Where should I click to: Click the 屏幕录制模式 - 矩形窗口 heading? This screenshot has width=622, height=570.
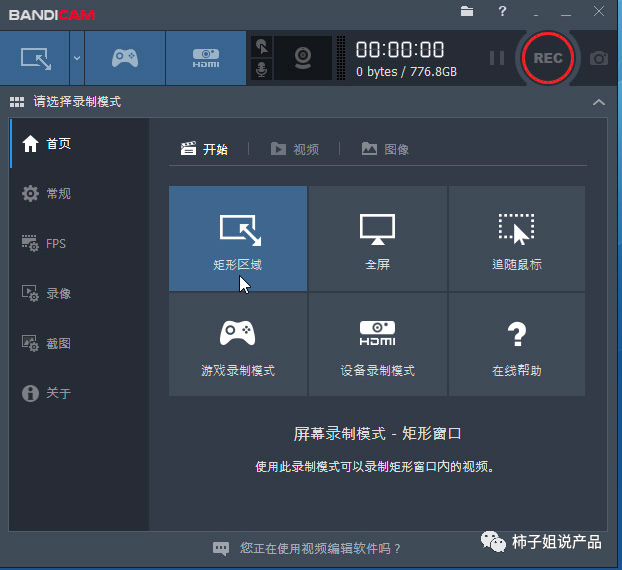coord(377,434)
